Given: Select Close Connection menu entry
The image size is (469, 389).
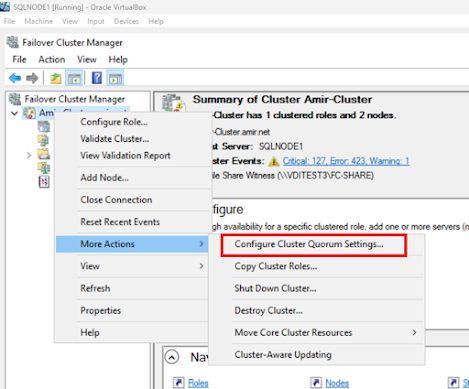Looking at the screenshot, I should click(x=116, y=200).
